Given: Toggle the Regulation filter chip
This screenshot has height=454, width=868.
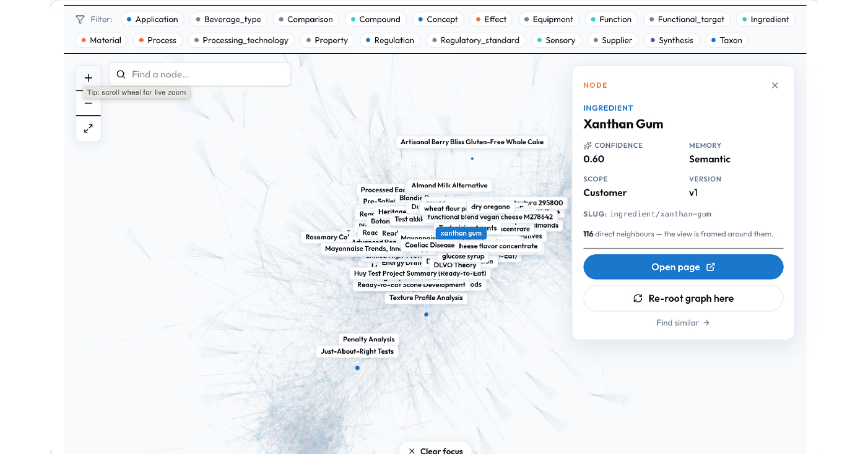Looking at the screenshot, I should (390, 40).
